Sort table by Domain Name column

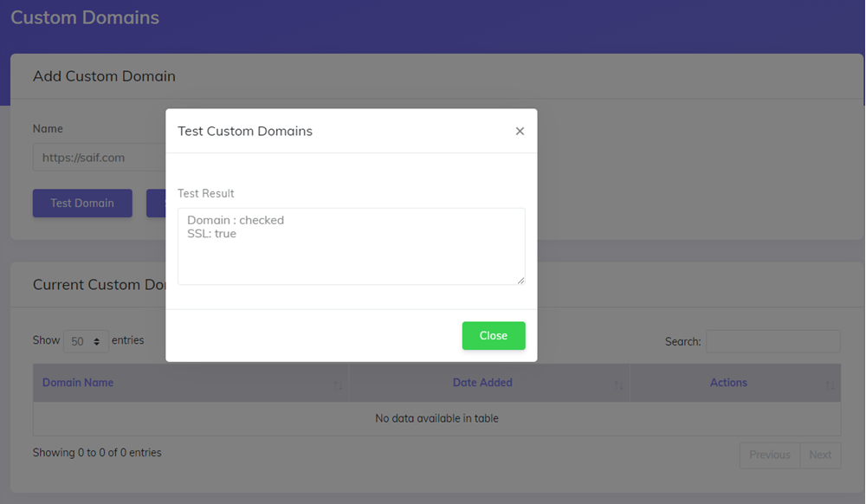pos(78,382)
